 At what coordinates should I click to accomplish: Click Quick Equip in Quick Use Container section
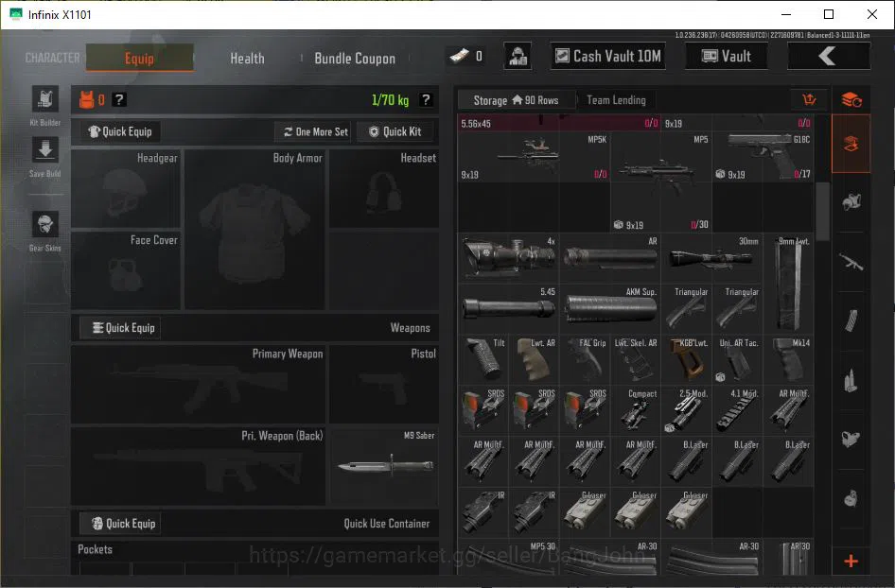point(120,524)
